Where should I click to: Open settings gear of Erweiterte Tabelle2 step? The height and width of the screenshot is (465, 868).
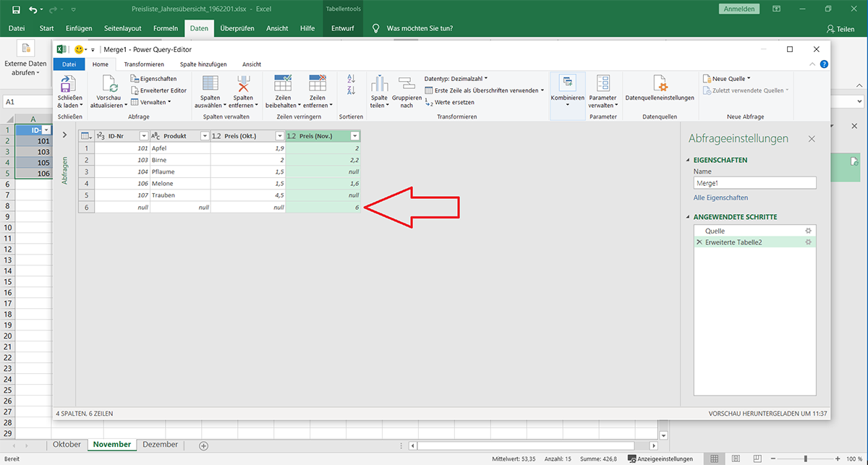[809, 242]
